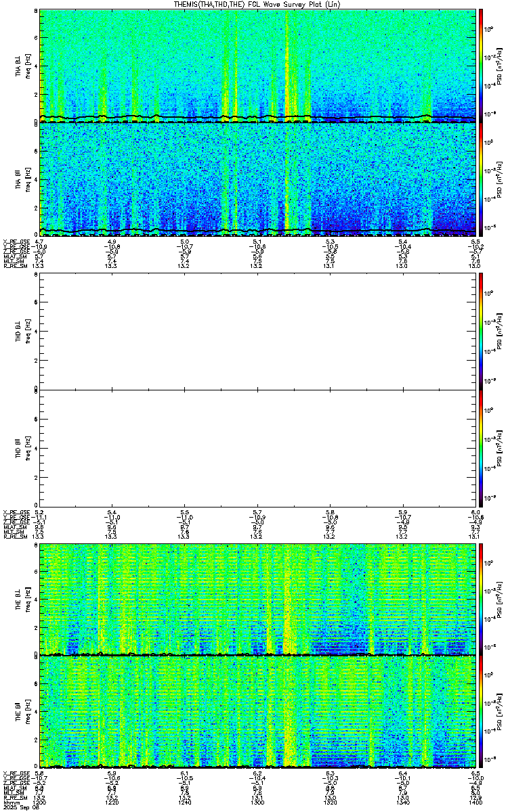Screen dimensions: 508x812
Task: Click the color bar beside THA B-perpendicular panel
Action: [x=481, y=66]
